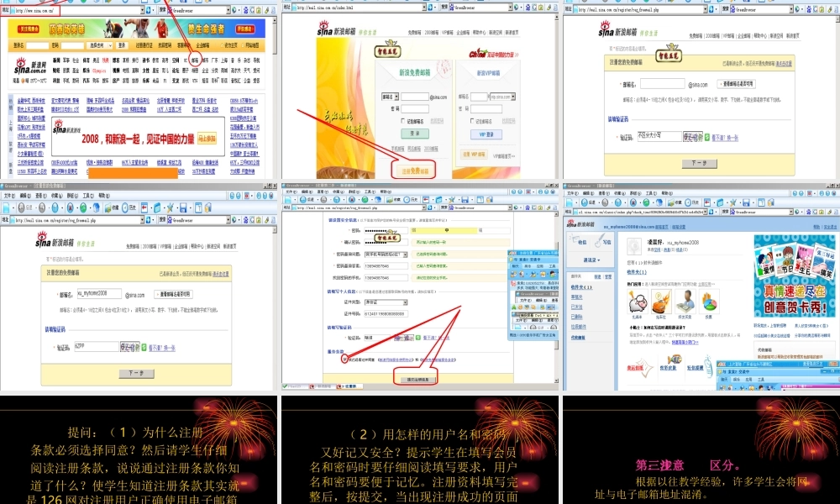Open 历史 history icon in password form browser
This screenshot has width=840, height=504.
tap(411, 200)
